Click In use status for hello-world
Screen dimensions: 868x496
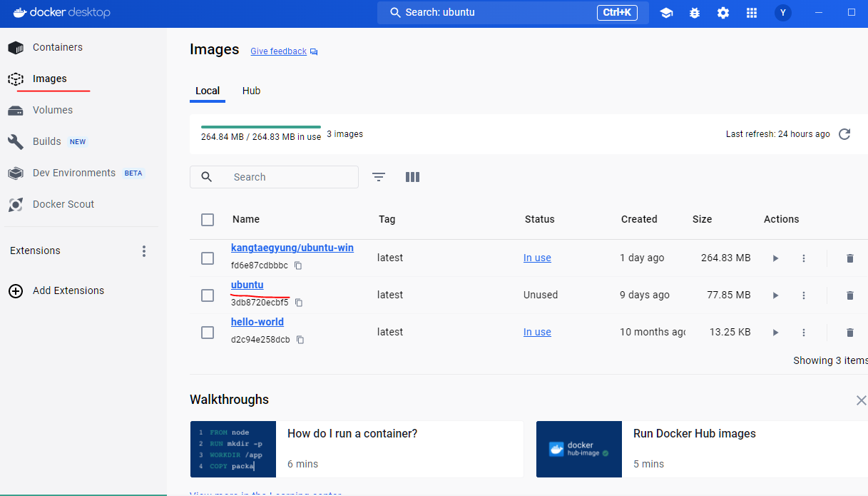(x=537, y=332)
